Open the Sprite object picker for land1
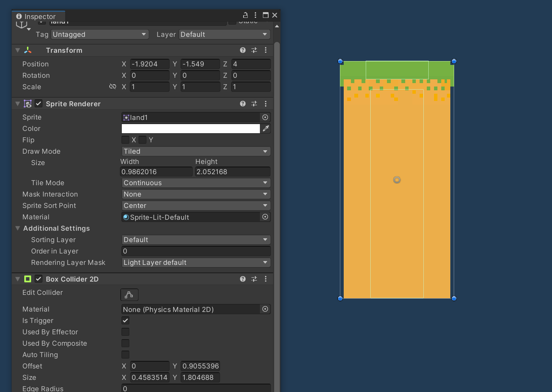This screenshot has height=392, width=552. (x=265, y=117)
